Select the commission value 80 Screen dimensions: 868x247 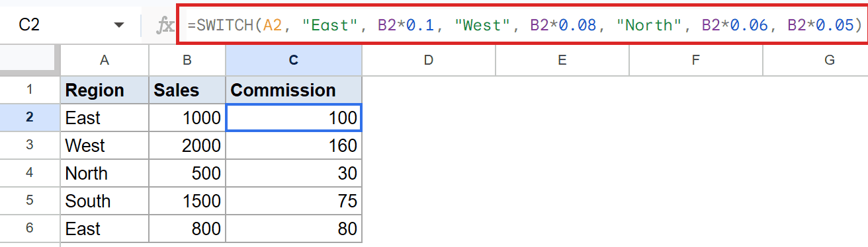[x=294, y=229]
